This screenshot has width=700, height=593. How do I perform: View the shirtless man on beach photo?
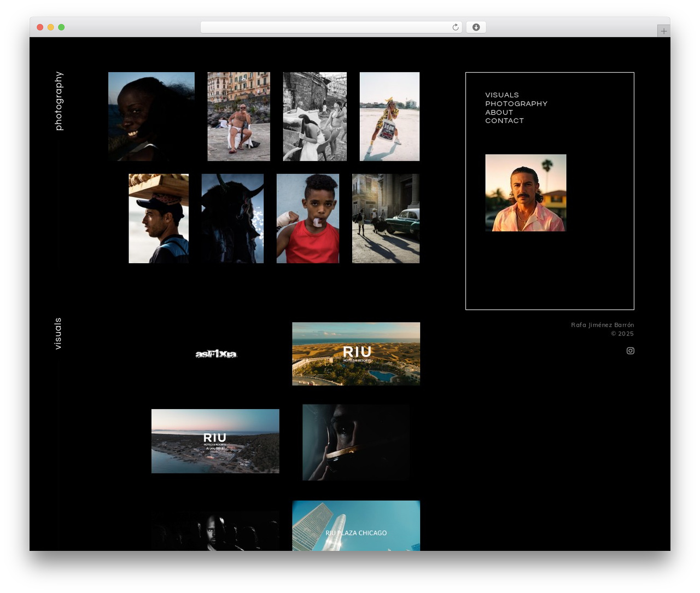[x=238, y=117]
